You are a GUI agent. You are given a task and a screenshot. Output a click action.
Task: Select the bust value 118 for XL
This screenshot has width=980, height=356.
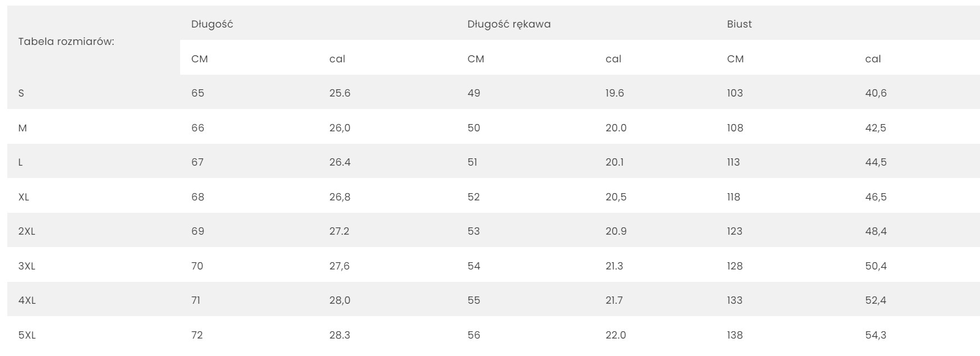coord(734,197)
